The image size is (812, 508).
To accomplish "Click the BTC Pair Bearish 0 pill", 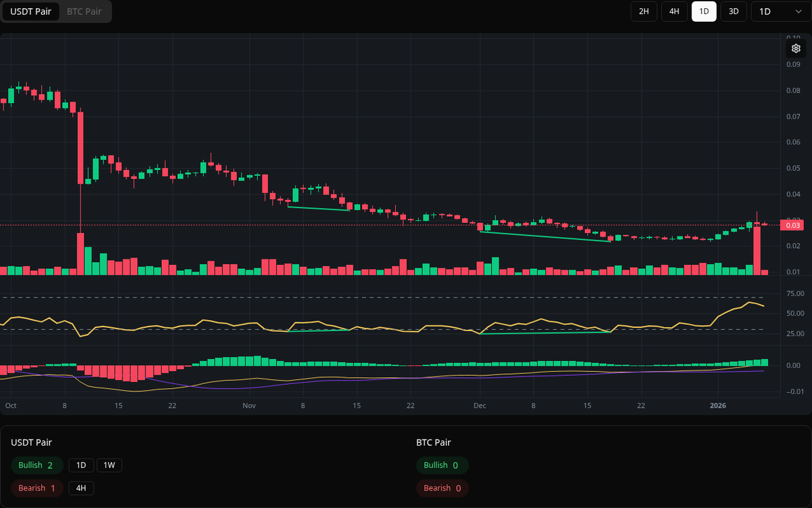I will pyautogui.click(x=442, y=488).
